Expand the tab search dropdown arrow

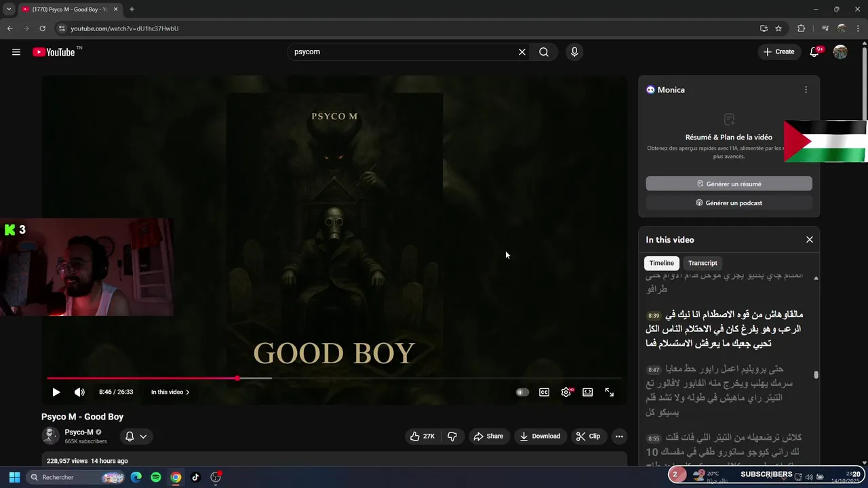[x=9, y=9]
